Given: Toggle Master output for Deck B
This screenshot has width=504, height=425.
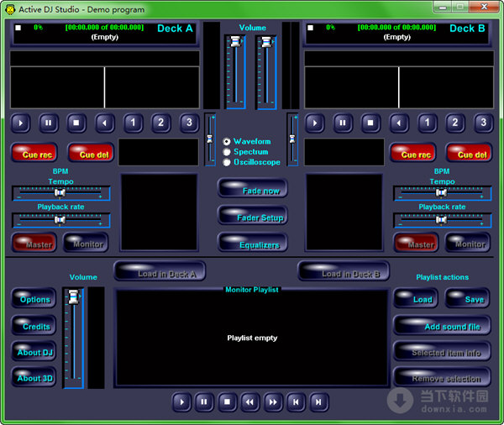Looking at the screenshot, I should pyautogui.click(x=416, y=243).
